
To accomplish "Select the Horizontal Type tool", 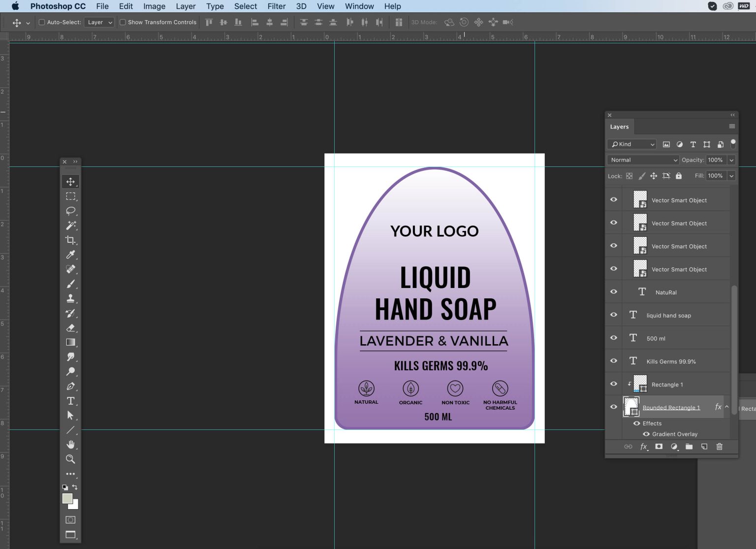I will point(70,401).
